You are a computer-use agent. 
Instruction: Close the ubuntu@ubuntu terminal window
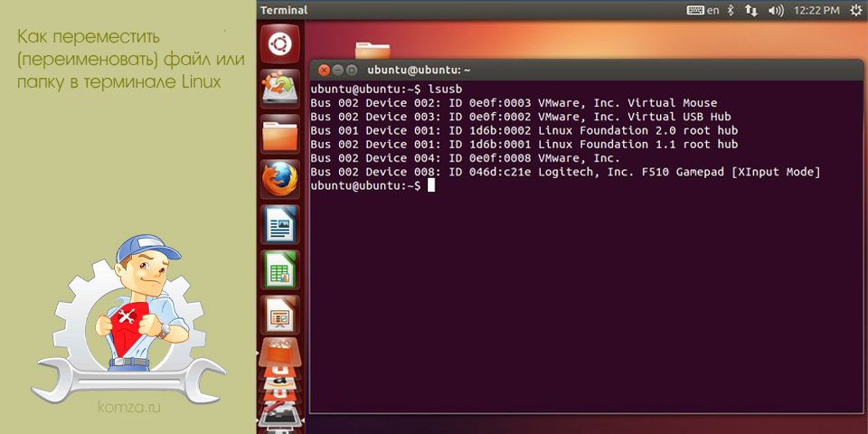(x=325, y=71)
